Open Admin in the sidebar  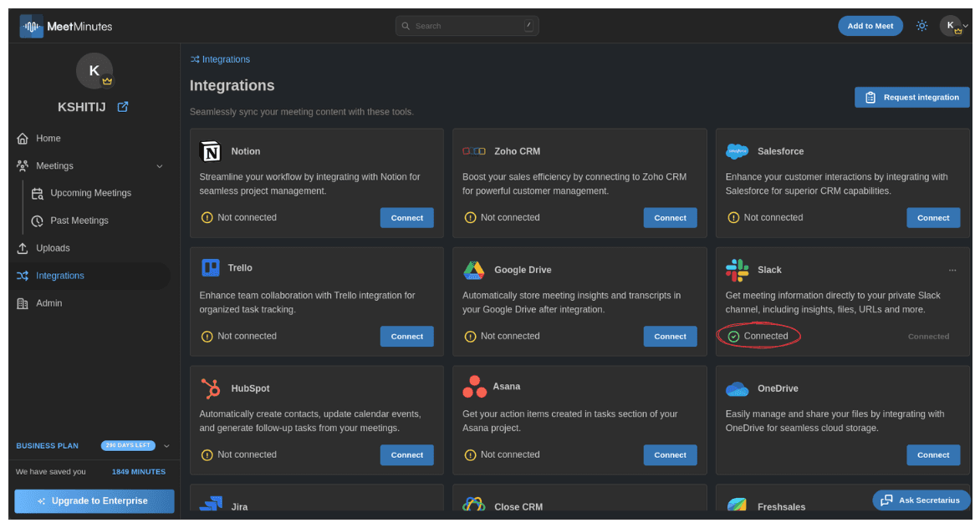[48, 302]
